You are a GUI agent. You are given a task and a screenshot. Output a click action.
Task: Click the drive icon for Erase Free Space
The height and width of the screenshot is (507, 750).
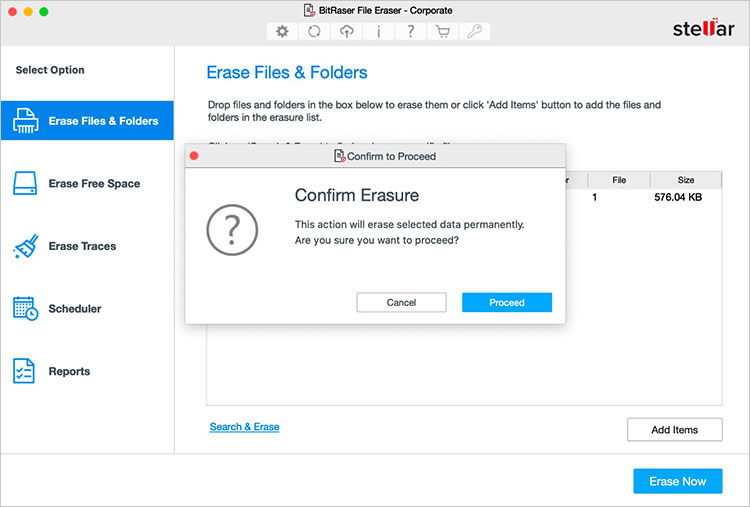(x=25, y=183)
